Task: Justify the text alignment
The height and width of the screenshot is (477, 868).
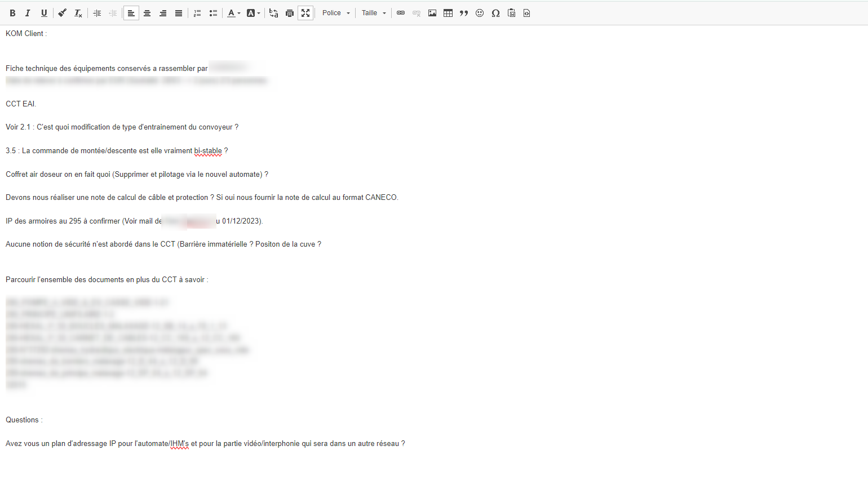Action: [179, 13]
